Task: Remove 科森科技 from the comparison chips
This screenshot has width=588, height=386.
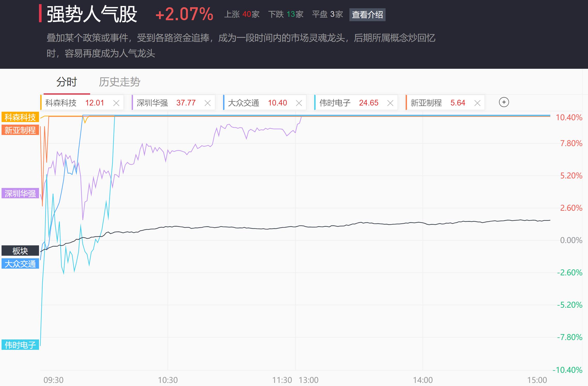Action: click(116, 103)
